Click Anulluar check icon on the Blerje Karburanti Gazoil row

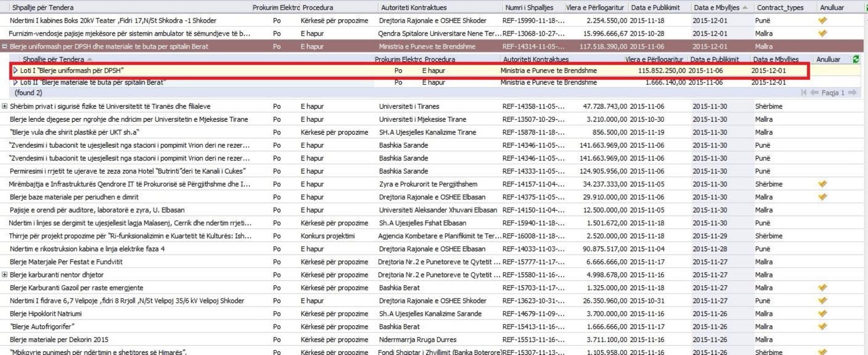coord(822,287)
